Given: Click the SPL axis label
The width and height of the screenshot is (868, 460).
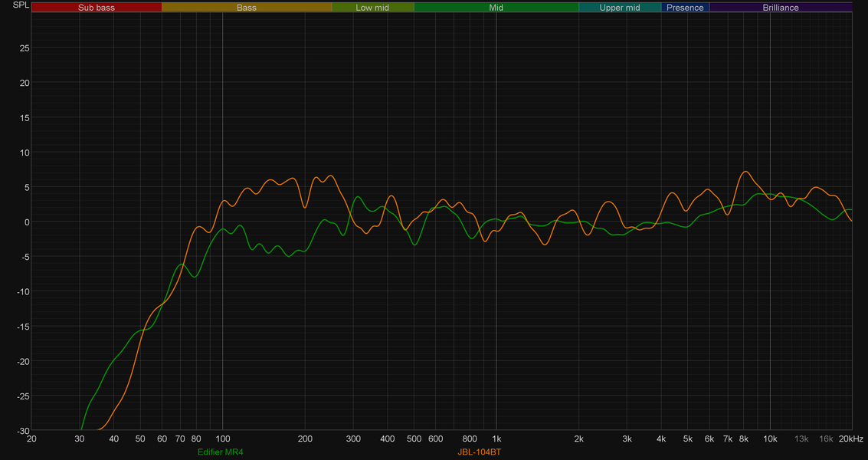Looking at the screenshot, I should 21,5.
